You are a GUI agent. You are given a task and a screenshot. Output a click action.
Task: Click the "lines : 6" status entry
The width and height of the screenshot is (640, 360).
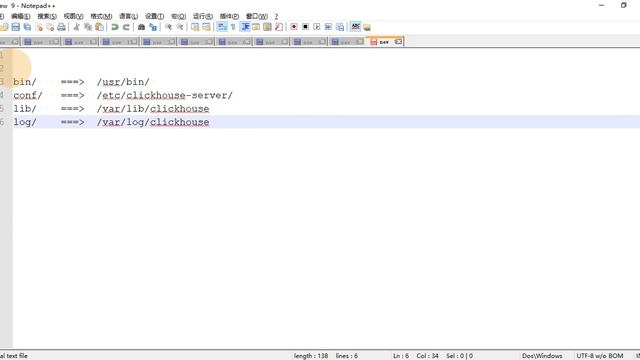click(347, 356)
